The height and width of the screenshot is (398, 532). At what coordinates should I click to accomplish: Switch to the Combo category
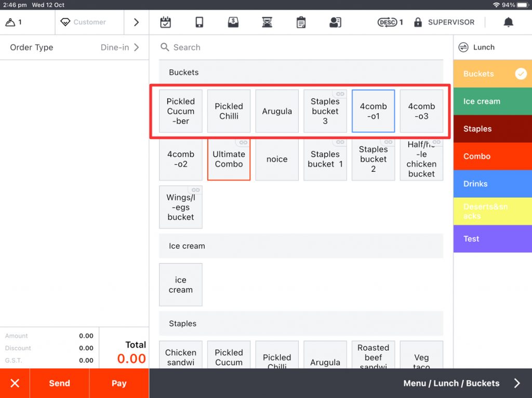coord(493,156)
